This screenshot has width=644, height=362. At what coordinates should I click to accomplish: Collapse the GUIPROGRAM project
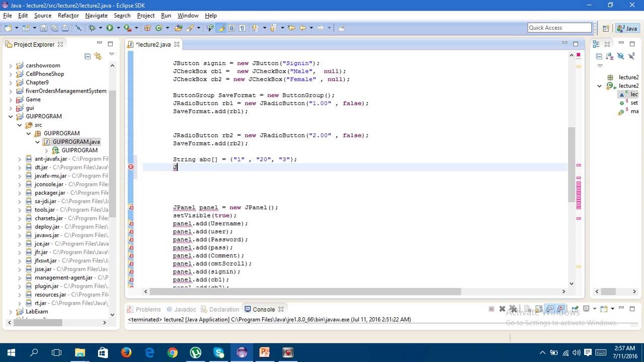coord(11,116)
